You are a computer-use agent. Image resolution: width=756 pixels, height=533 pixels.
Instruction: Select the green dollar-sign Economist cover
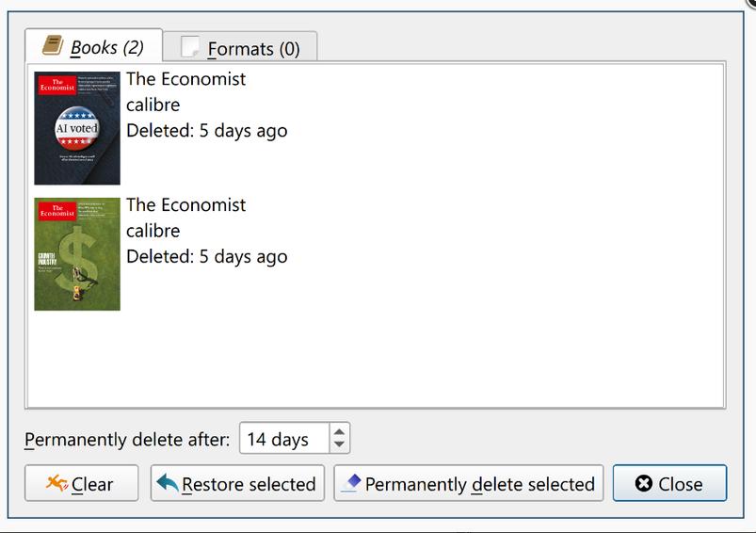click(x=77, y=254)
